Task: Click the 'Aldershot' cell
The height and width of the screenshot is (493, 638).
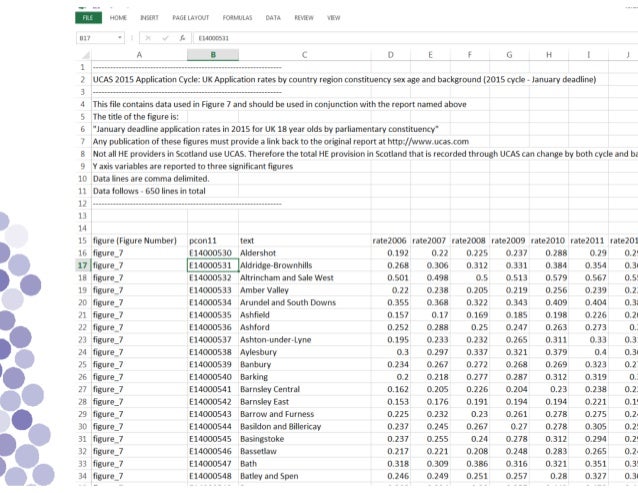Action: [x=304, y=253]
